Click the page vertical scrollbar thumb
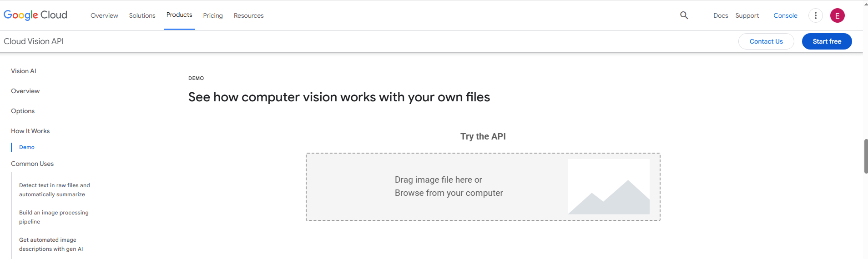 [x=866, y=156]
